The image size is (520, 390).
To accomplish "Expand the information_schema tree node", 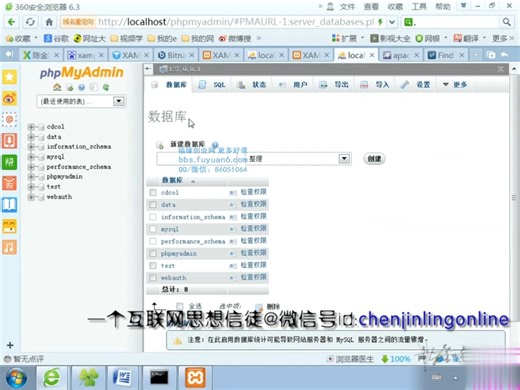I will click(x=31, y=147).
